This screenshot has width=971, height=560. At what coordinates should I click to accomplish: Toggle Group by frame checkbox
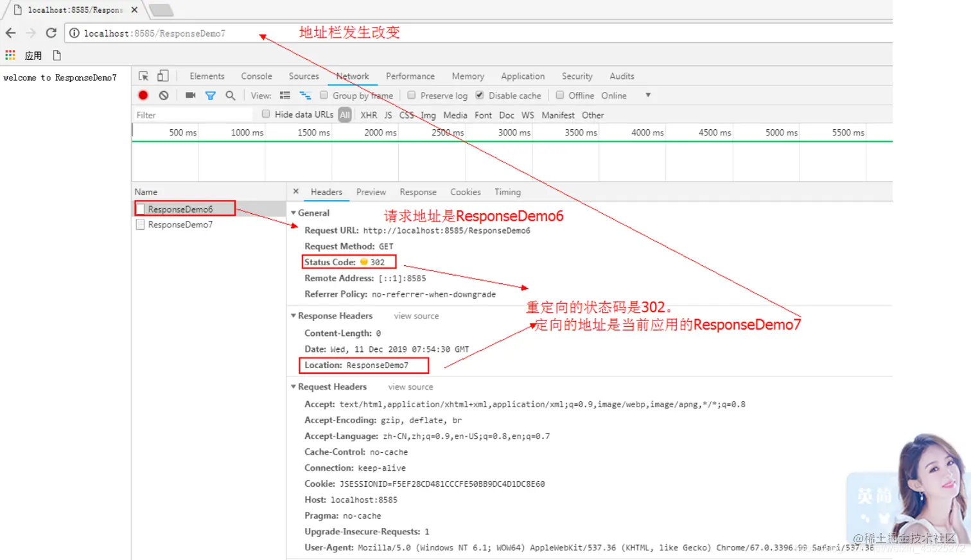click(324, 95)
